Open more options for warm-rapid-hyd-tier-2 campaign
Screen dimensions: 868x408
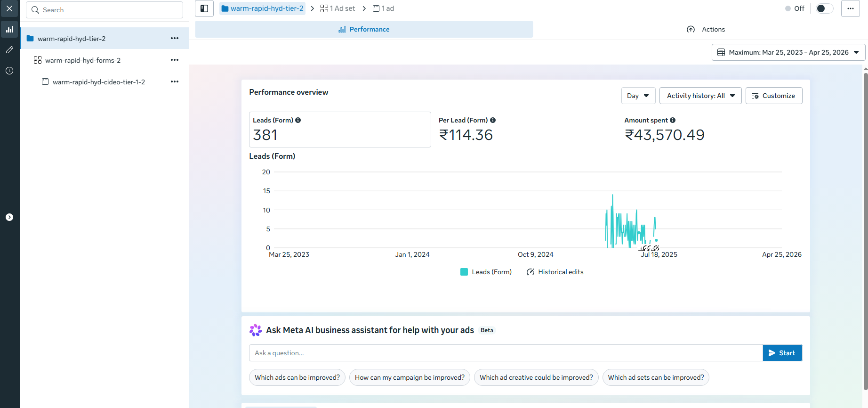tap(175, 39)
